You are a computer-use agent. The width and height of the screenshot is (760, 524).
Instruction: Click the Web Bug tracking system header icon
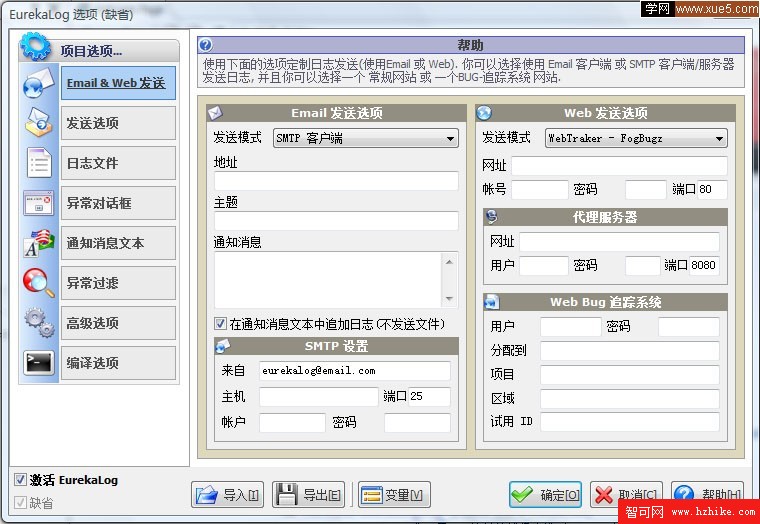pos(492,302)
